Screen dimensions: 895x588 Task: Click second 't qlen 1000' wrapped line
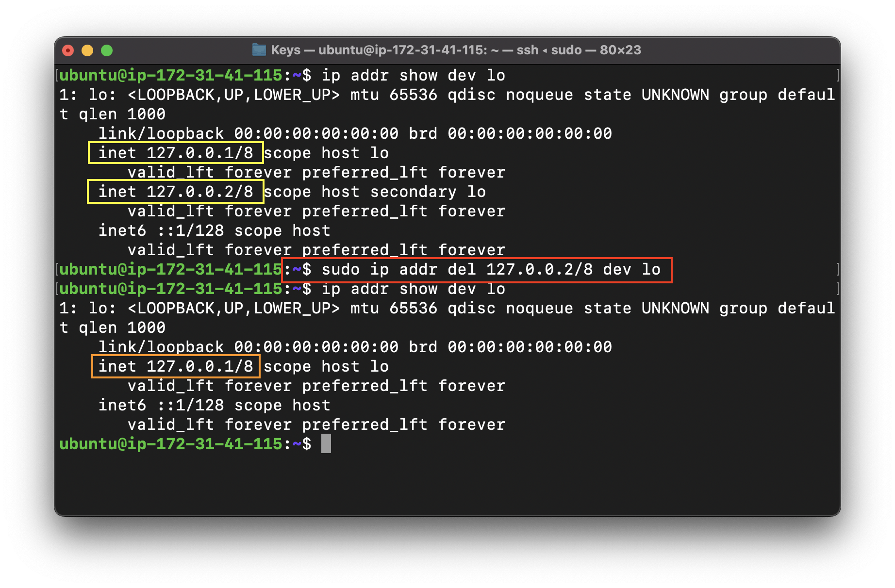coord(113,328)
